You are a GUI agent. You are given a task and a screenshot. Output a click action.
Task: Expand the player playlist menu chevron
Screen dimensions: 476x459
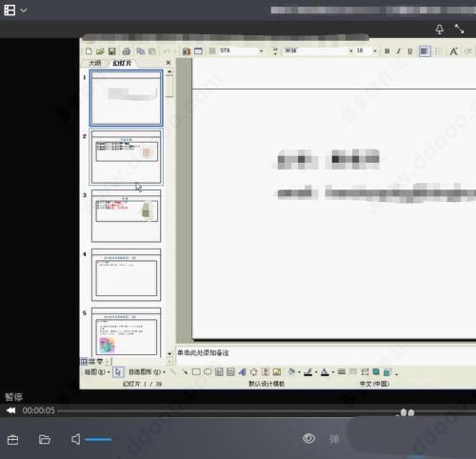click(24, 10)
